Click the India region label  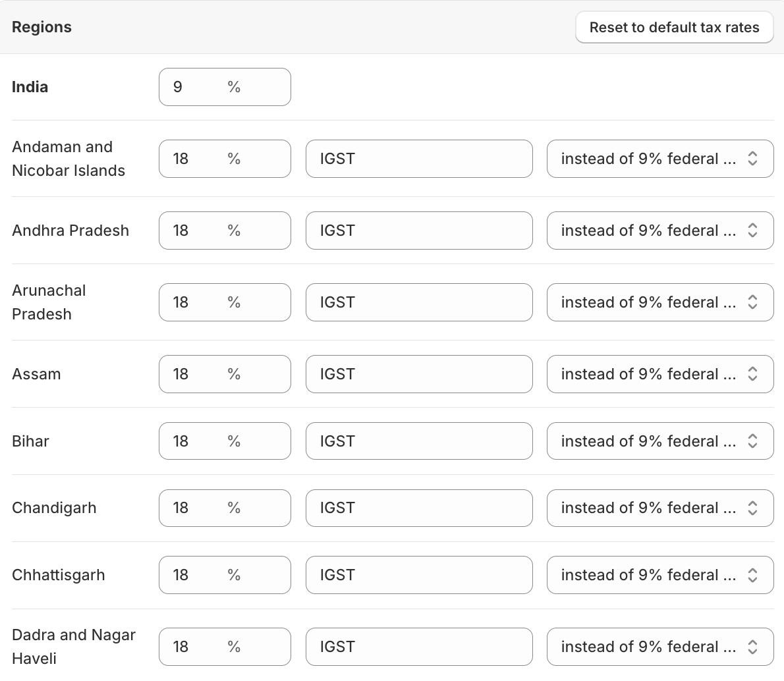pyautogui.click(x=30, y=87)
